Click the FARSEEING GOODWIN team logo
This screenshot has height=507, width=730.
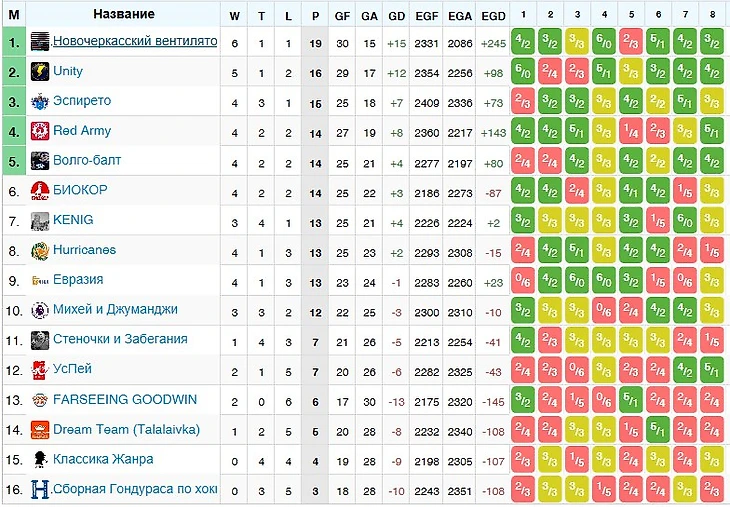coord(40,400)
